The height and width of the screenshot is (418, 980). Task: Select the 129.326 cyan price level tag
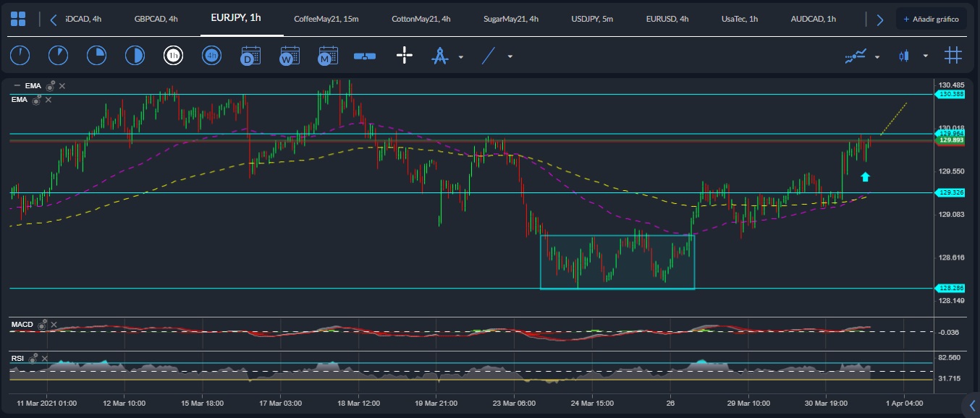[951, 192]
